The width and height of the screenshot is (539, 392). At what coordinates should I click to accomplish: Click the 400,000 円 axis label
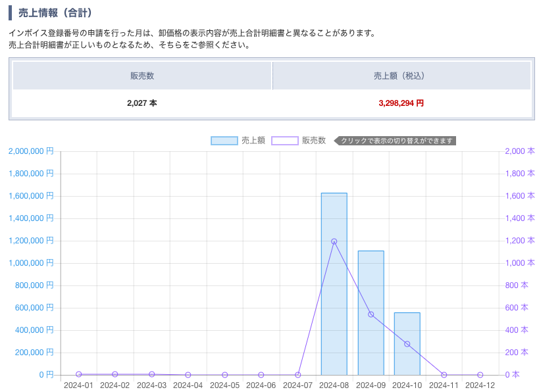click(34, 330)
